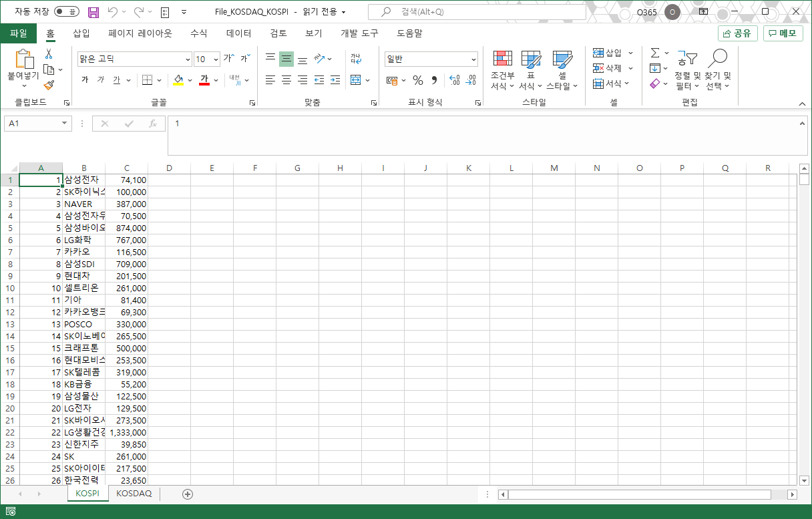
Task: Click the Wrap Text icon
Action: (x=355, y=59)
